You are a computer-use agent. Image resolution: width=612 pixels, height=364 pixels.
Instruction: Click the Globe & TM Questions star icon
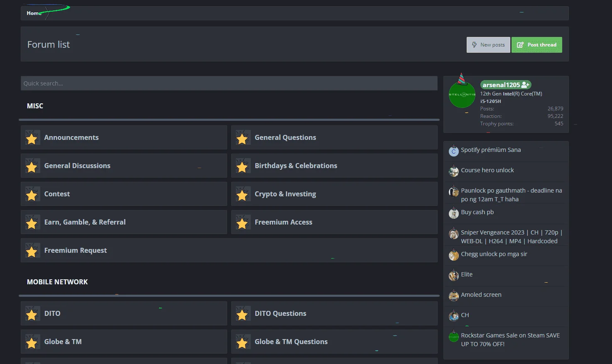[x=243, y=342]
